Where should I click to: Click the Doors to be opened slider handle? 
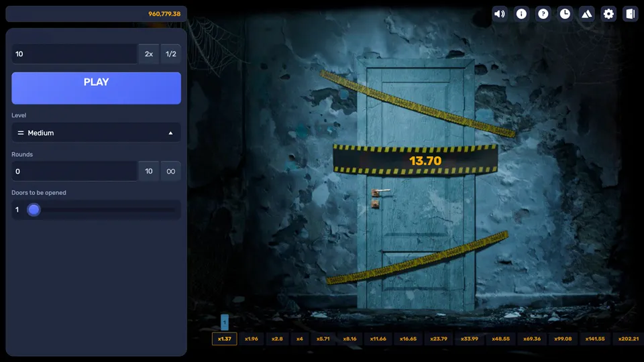click(x=34, y=210)
